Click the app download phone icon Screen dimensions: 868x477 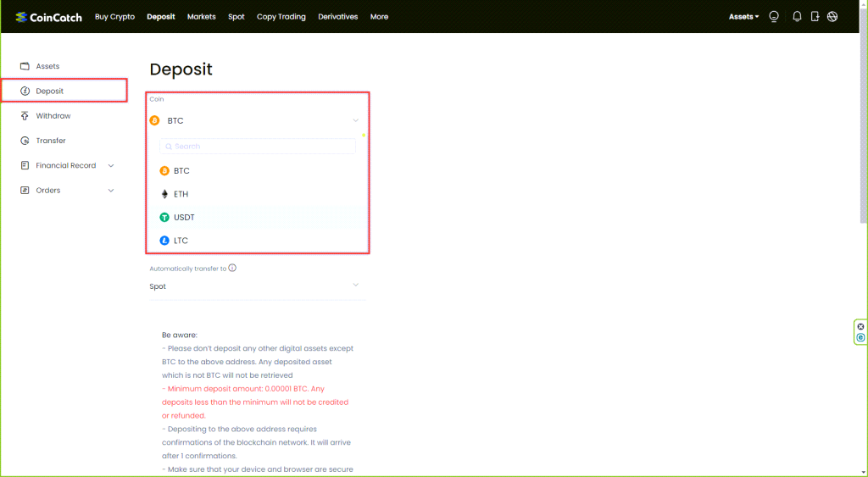click(x=815, y=16)
